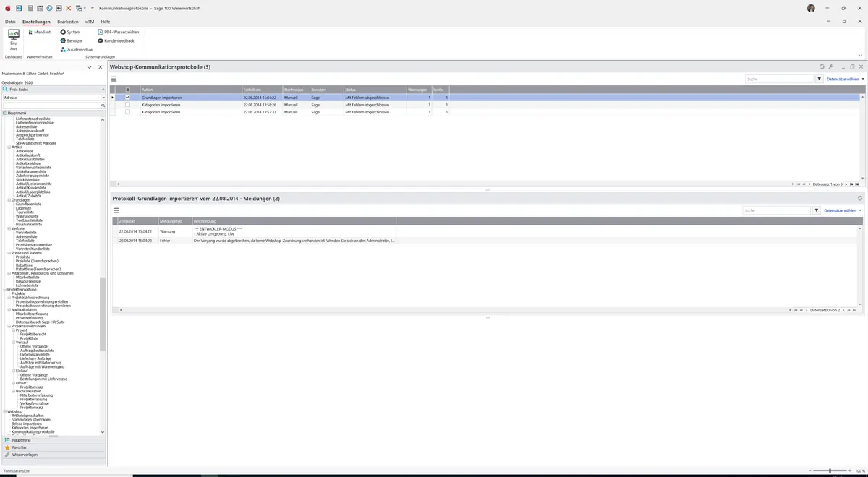Viewport: 868px width, 477px height.
Task: Open Projektschlussrechnung erstellen tree item
Action: 42,301
